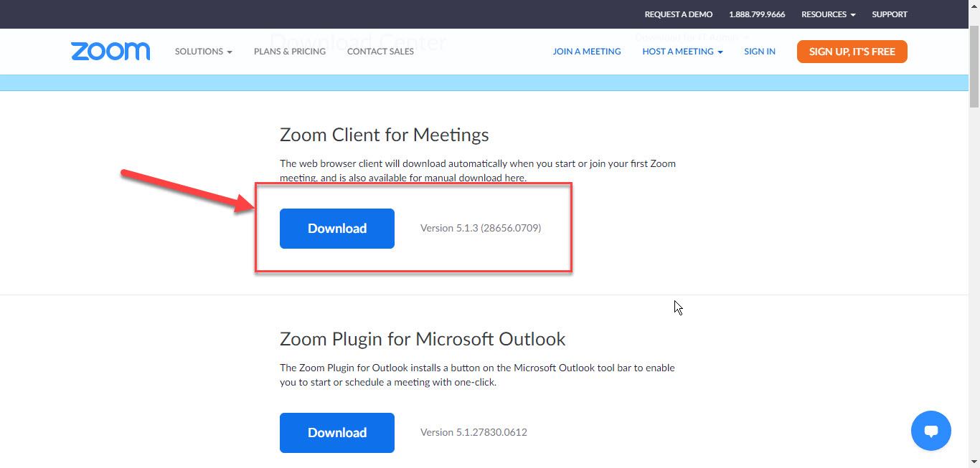Screen dimensions: 980x468
Task: Click the scrollbar up arrow
Action: pyautogui.click(x=974, y=6)
